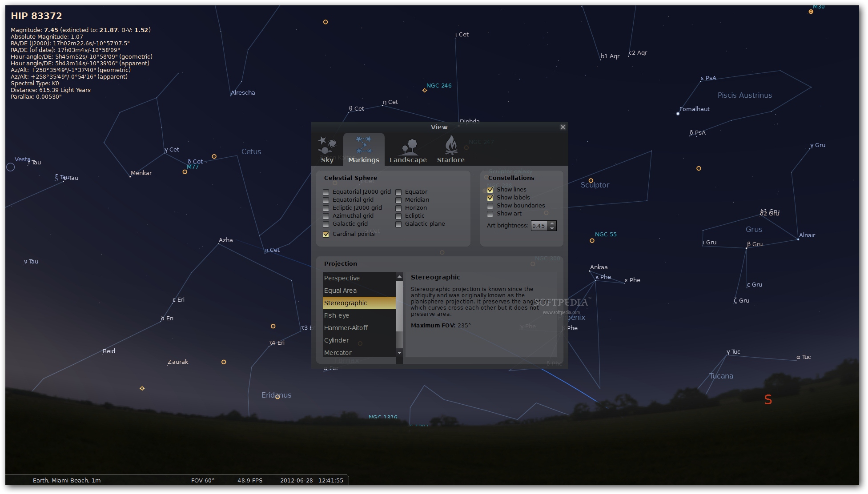The height and width of the screenshot is (494, 868).
Task: Enable Equator line checkbox
Action: pyautogui.click(x=398, y=192)
